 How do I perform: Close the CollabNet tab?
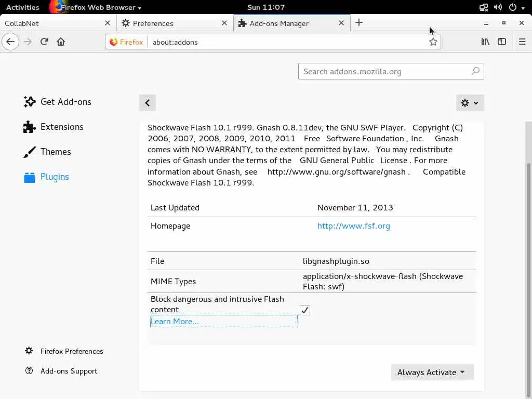(108, 23)
